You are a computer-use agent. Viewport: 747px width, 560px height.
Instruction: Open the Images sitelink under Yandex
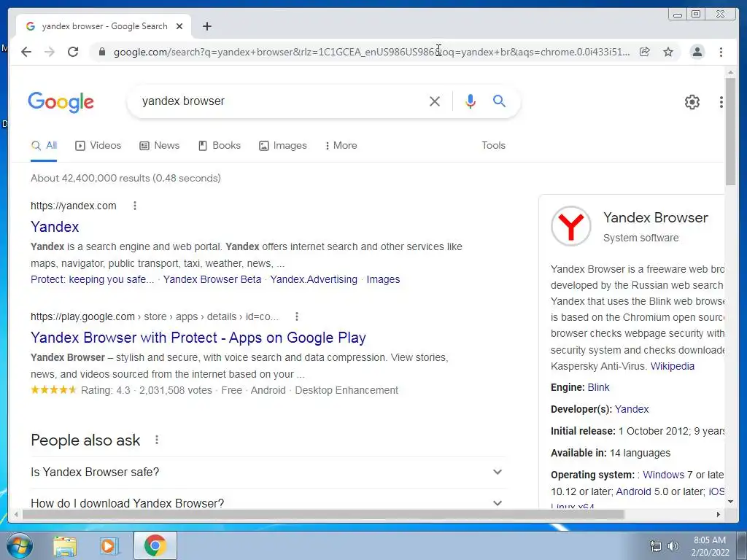(x=383, y=279)
